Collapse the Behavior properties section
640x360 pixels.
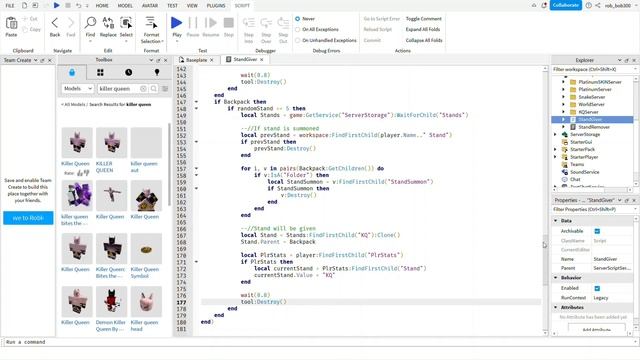coord(556,278)
